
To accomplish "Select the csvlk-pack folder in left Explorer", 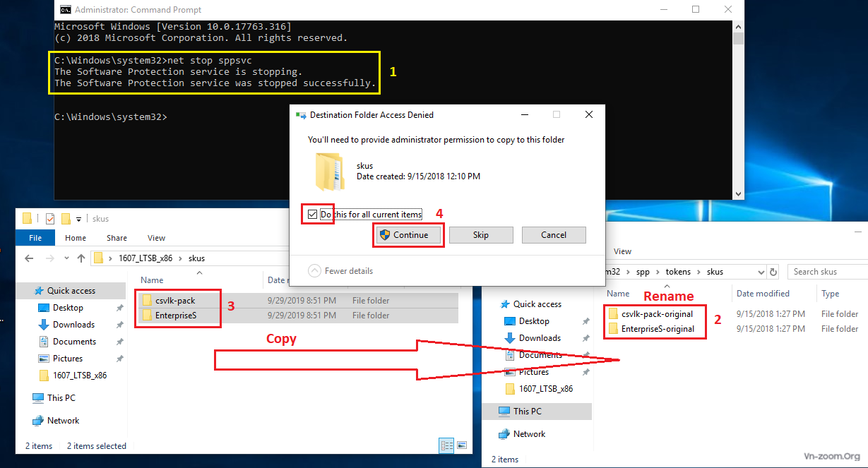I will [x=175, y=301].
